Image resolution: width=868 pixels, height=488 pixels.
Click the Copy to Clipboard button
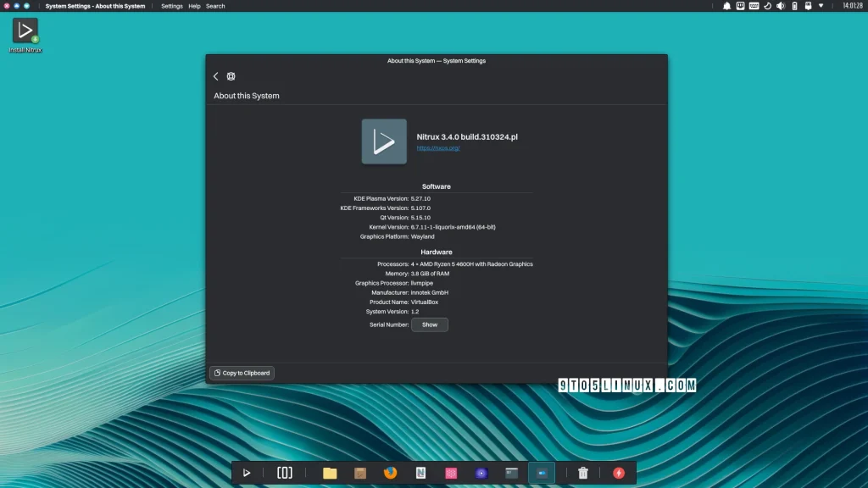coord(242,373)
